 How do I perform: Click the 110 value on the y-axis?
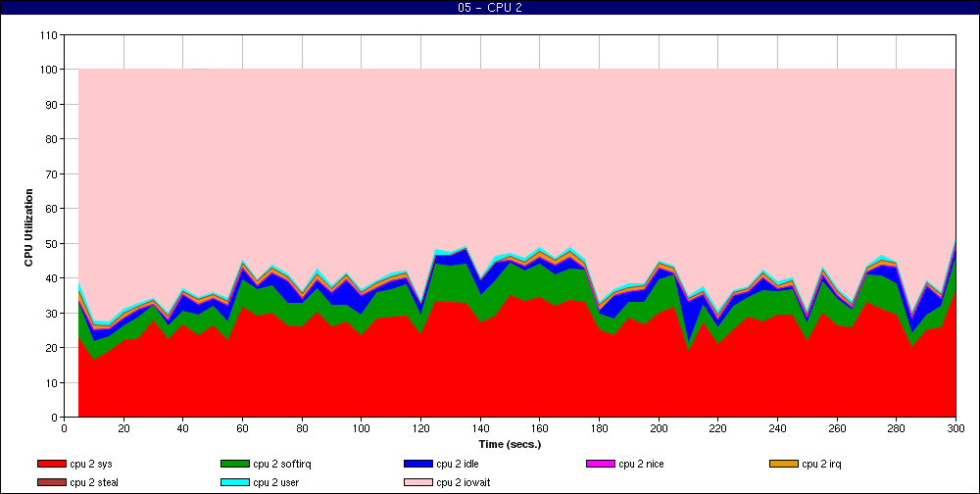51,35
